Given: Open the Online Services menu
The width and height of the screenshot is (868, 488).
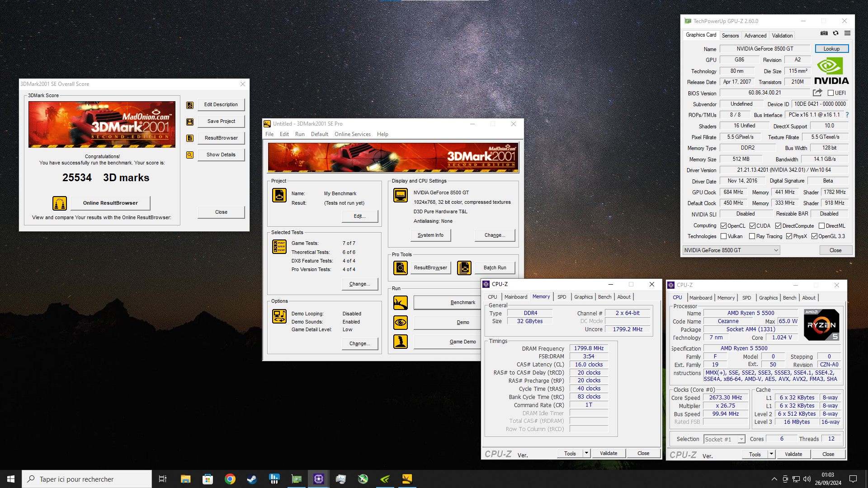Looking at the screenshot, I should 353,134.
